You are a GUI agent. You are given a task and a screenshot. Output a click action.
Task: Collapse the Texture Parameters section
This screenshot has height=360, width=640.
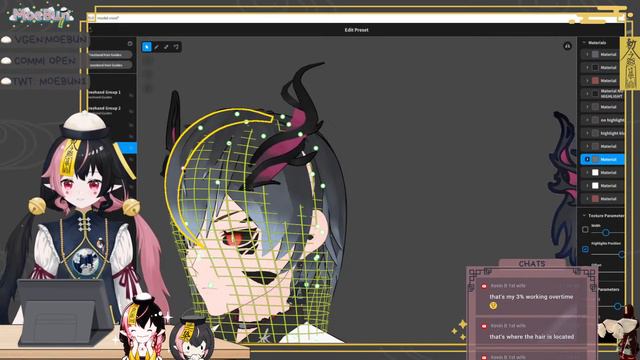click(584, 215)
